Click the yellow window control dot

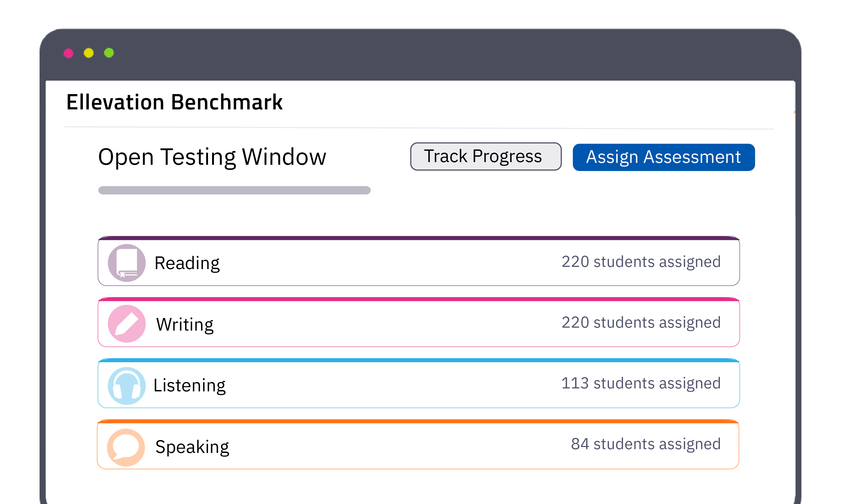pos(89,53)
